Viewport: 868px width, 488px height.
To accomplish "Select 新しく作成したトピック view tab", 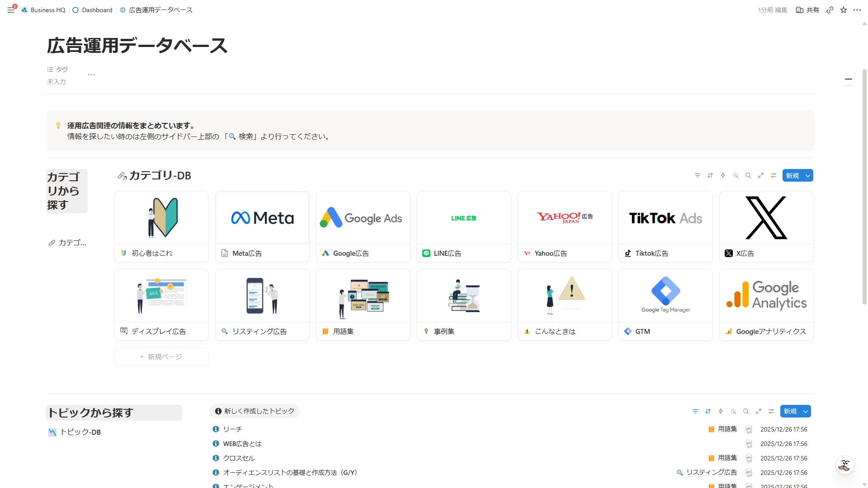I will click(x=255, y=411).
